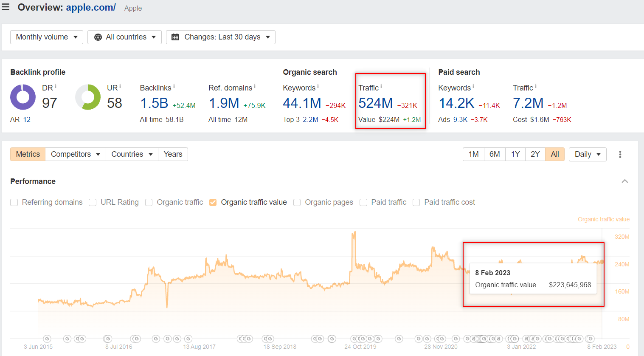
Task: Set chart range to 6M
Action: click(x=495, y=154)
